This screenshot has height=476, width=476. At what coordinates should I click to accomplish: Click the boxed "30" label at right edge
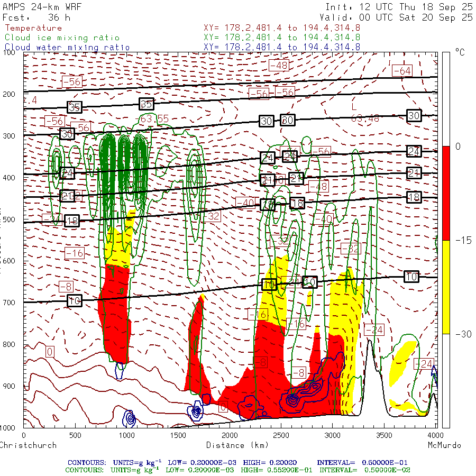tap(414, 115)
